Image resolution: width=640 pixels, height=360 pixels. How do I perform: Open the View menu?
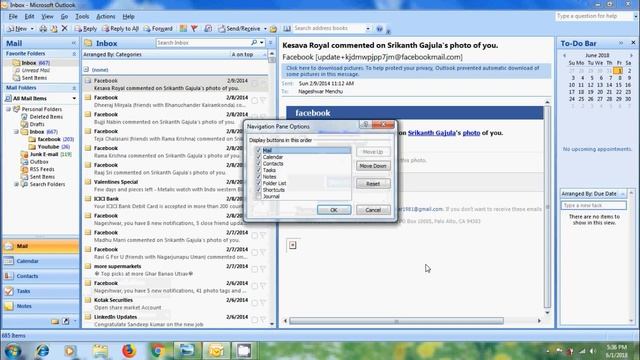pos(47,17)
